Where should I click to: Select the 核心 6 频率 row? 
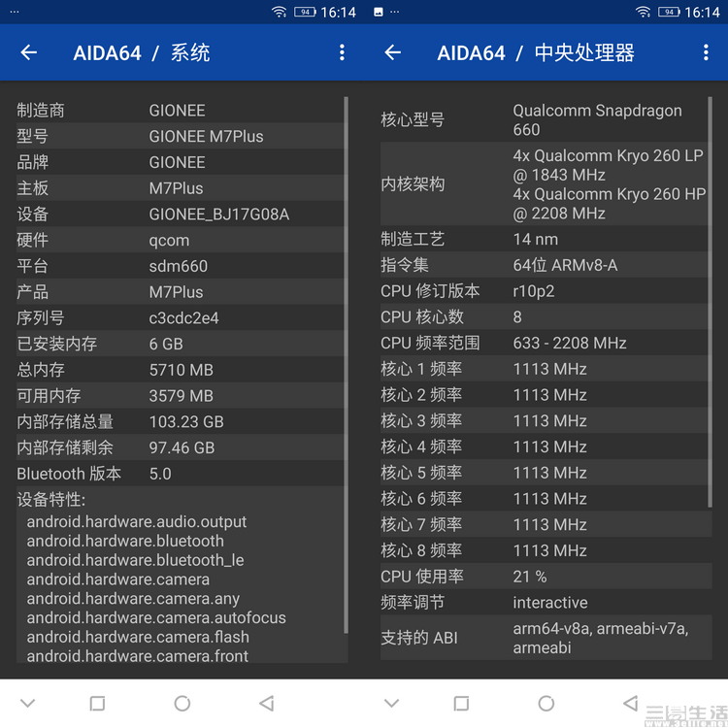(x=545, y=499)
